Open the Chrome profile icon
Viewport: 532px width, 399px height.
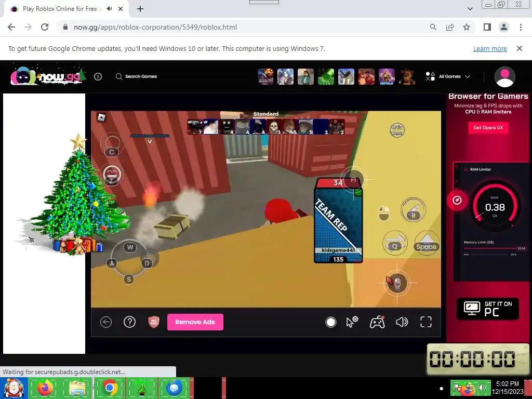504,27
